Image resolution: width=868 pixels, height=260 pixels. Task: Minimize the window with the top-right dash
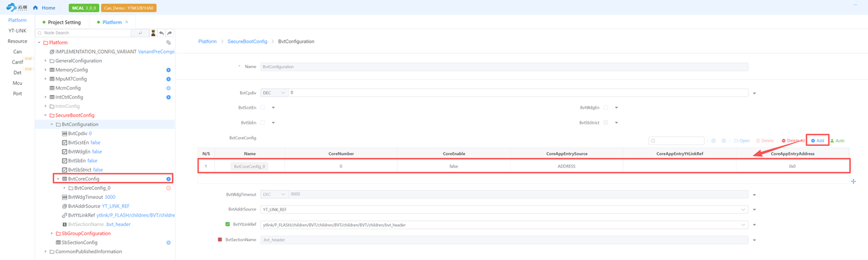pyautogui.click(x=855, y=5)
